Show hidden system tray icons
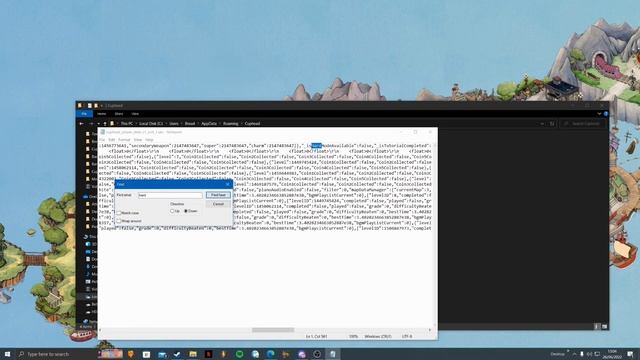640x360 pixels. pyautogui.click(x=574, y=354)
